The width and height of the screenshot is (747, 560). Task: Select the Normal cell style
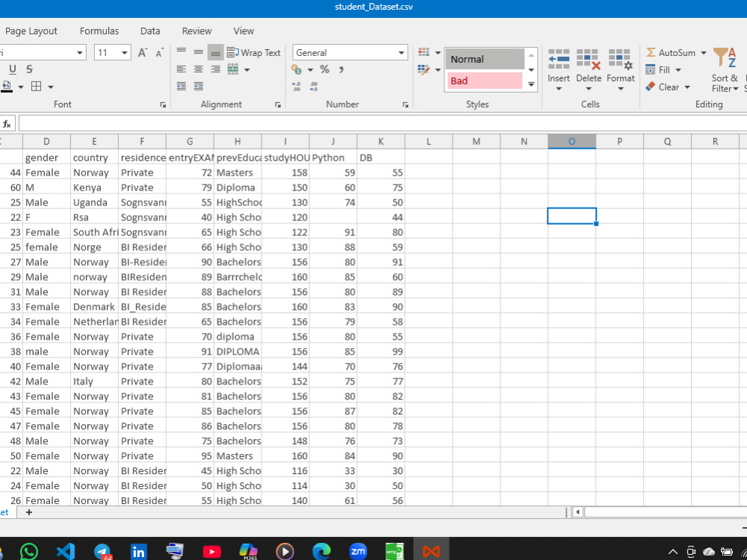(x=485, y=59)
